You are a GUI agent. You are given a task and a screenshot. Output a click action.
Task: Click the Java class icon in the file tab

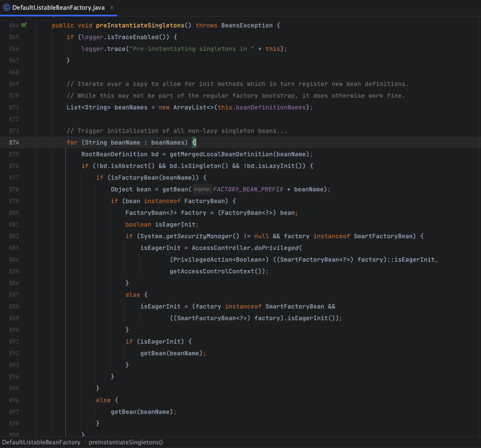click(7, 8)
